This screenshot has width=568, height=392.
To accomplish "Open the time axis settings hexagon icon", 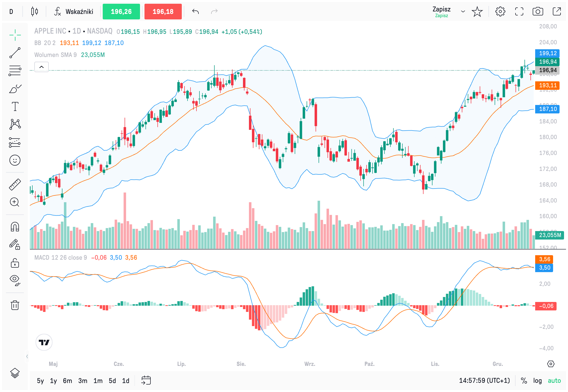I will click(x=551, y=364).
